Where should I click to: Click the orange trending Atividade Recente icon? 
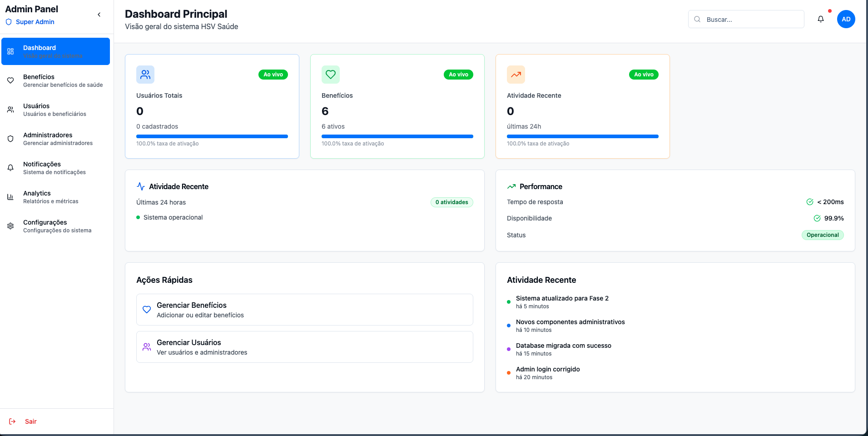click(x=516, y=75)
